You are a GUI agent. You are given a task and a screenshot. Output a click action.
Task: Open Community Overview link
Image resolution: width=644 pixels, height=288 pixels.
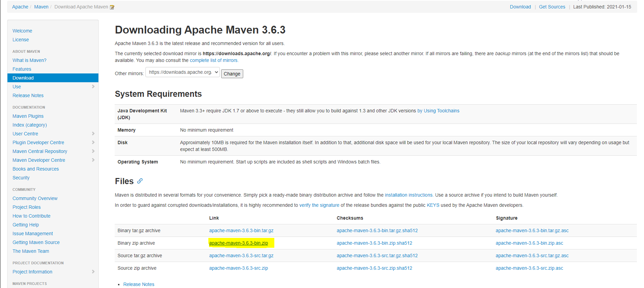click(x=35, y=198)
